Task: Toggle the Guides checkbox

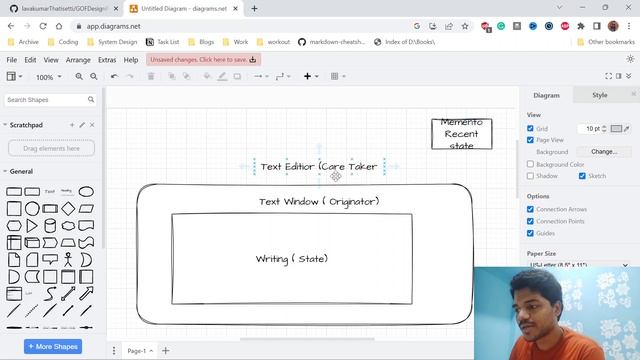Action: tap(530, 233)
